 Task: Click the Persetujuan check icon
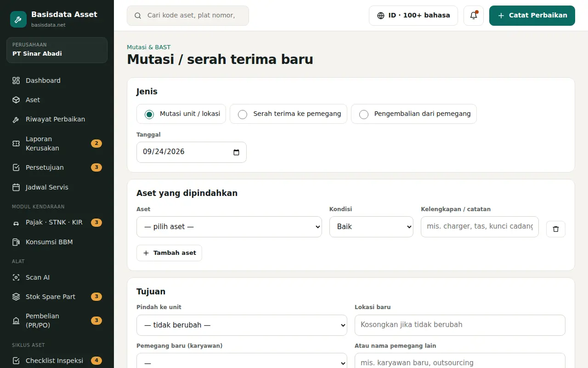click(x=16, y=167)
